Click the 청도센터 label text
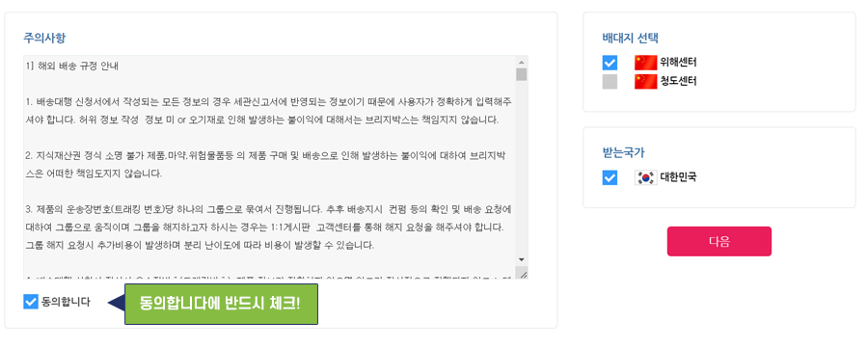Screen dimensions: 868x348 (678, 82)
